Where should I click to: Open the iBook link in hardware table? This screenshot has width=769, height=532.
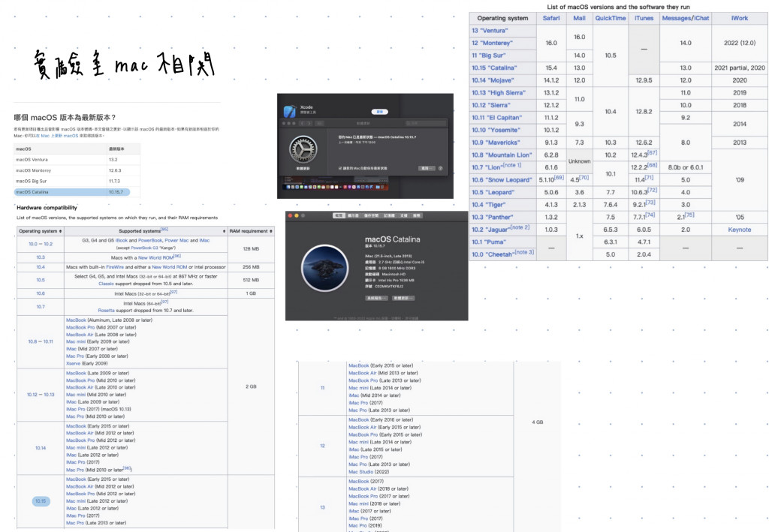tap(122, 241)
